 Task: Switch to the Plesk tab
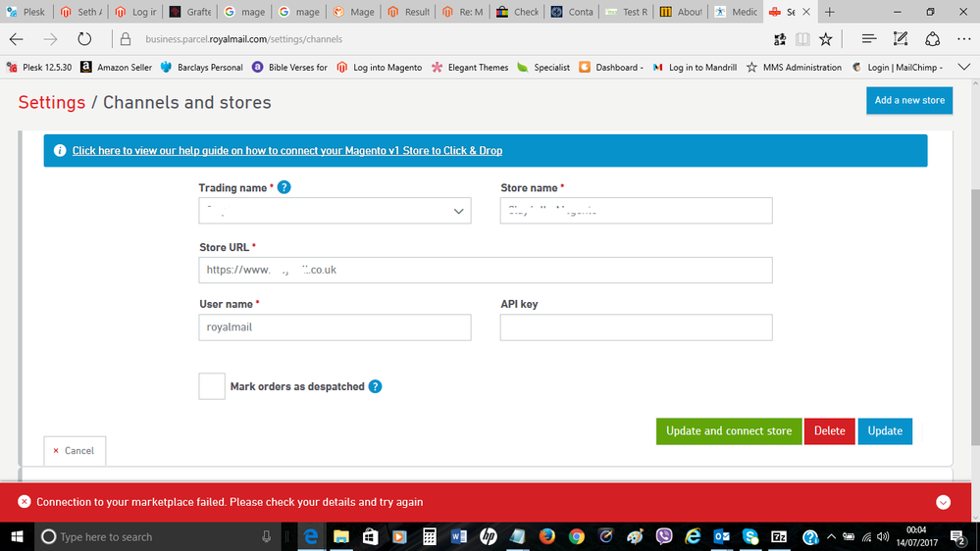coord(26,12)
